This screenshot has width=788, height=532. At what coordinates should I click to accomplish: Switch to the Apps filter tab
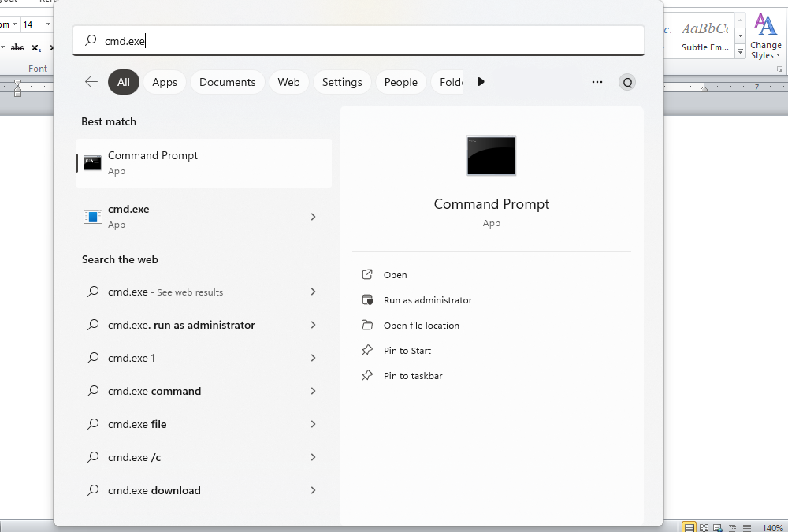click(165, 82)
